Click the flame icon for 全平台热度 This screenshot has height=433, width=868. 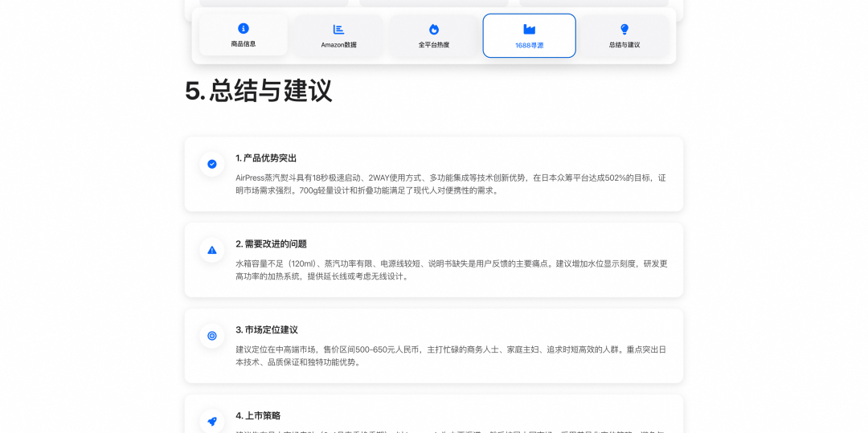coord(434,29)
